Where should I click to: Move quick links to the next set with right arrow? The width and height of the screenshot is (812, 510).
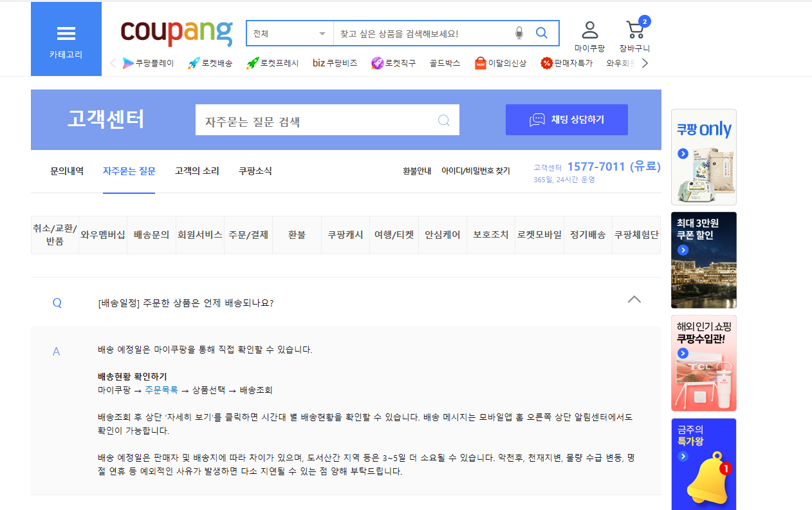(645, 63)
